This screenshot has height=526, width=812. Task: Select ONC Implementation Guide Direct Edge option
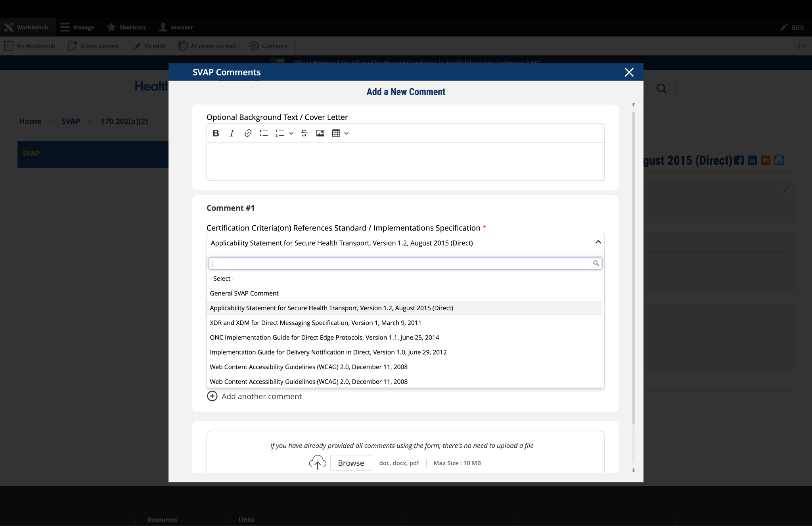(324, 337)
